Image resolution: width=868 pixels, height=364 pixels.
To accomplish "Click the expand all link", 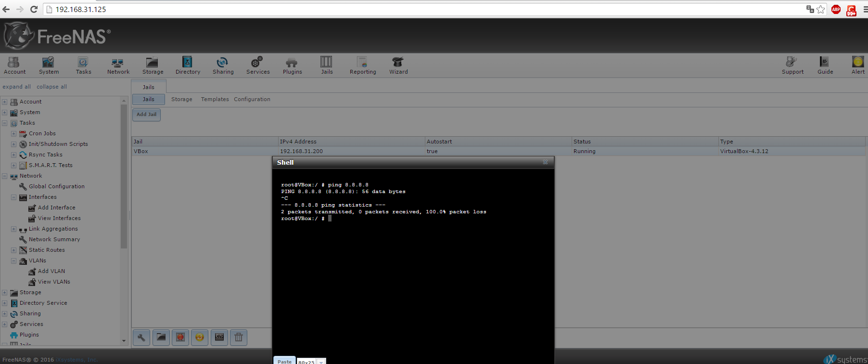I will point(16,87).
